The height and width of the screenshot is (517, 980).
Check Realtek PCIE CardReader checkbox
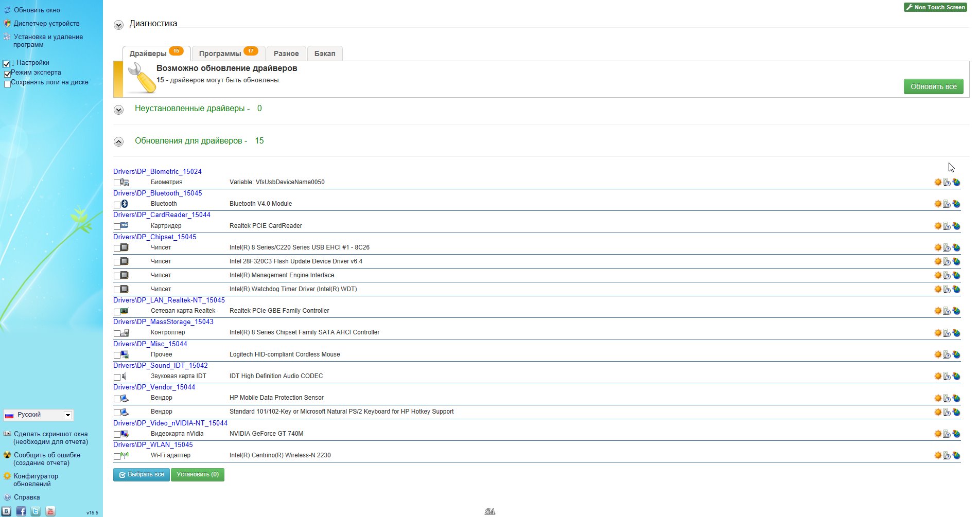pos(117,227)
